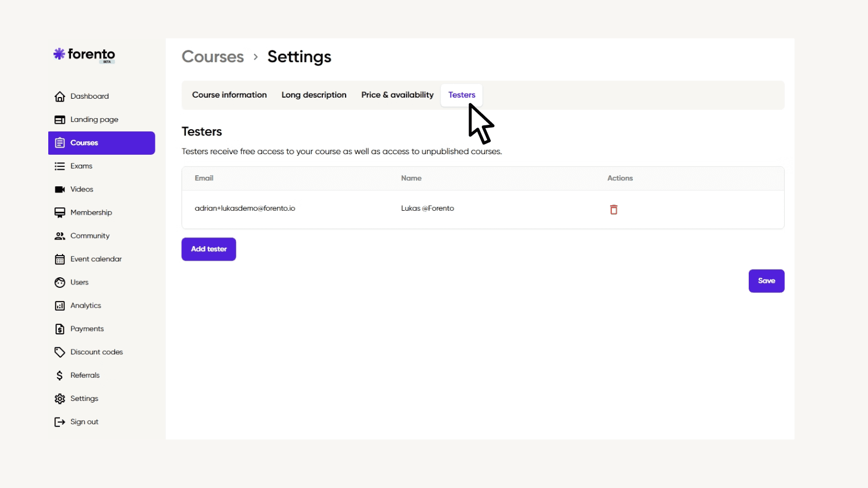Viewport: 868px width, 488px height.
Task: Save the tester settings
Action: 767,281
